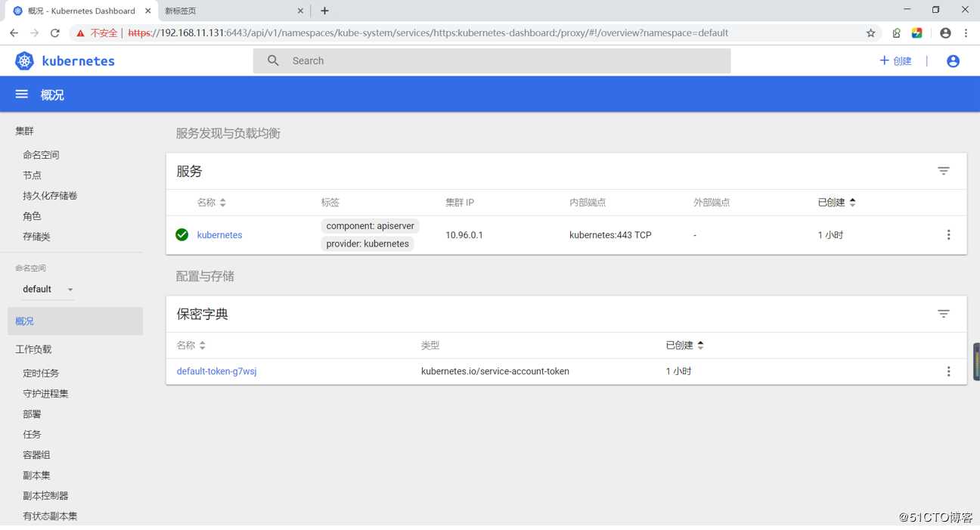Click the Kubernetes helm logo icon
The height and width of the screenshot is (530, 980).
pyautogui.click(x=24, y=61)
